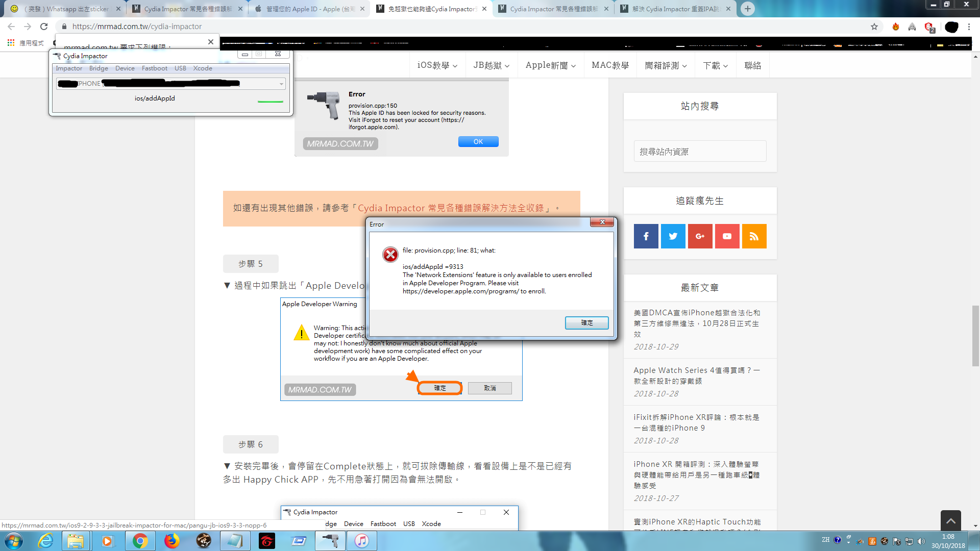This screenshot has width=980, height=551.
Task: Open Chrome's three-dot menu
Action: click(x=969, y=27)
